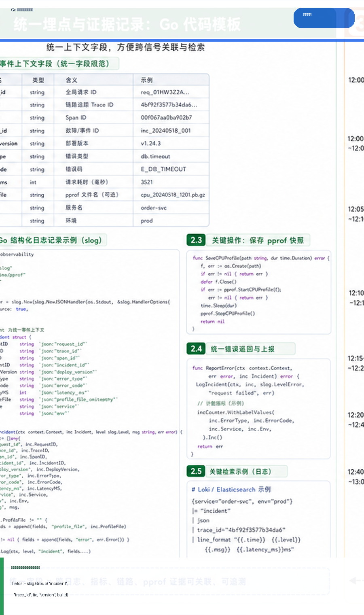
Task: Click the "含义" column header
Action: pos(72,80)
